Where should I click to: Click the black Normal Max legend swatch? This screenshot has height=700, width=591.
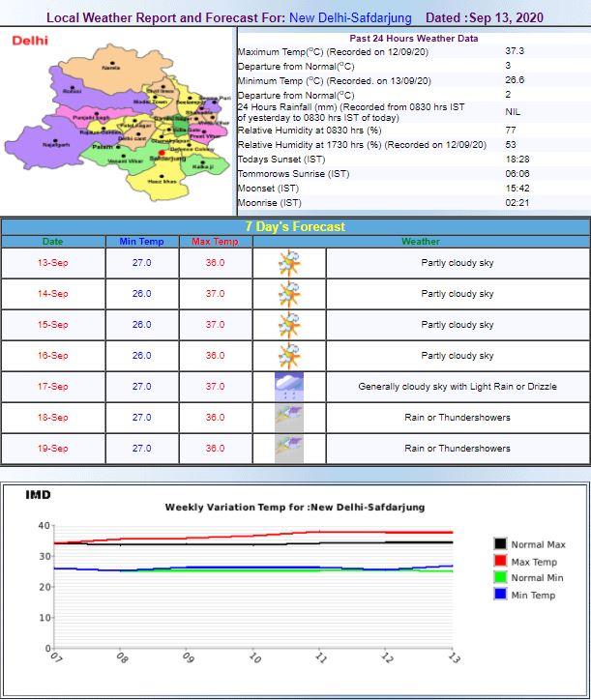tap(500, 544)
